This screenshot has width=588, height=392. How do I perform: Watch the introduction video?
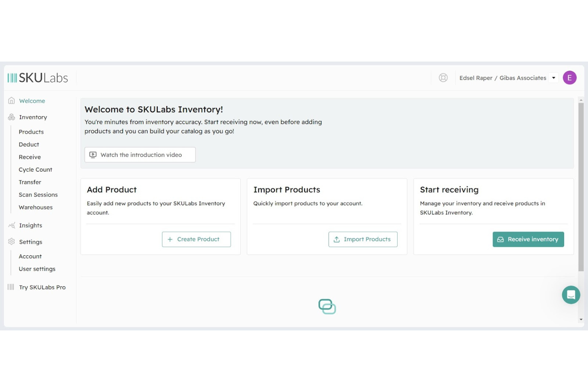point(140,155)
